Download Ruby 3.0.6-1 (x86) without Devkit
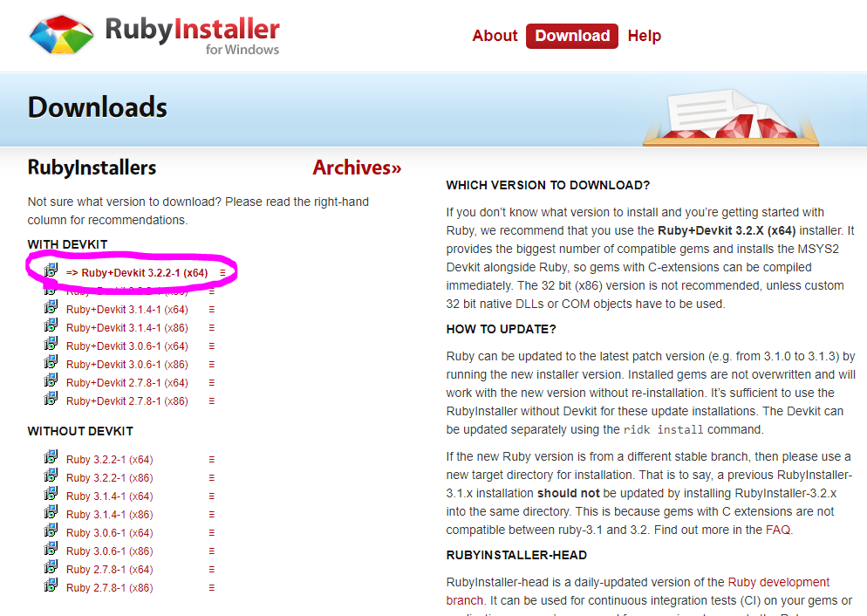Screen dimensions: 867x616 click(x=110, y=551)
